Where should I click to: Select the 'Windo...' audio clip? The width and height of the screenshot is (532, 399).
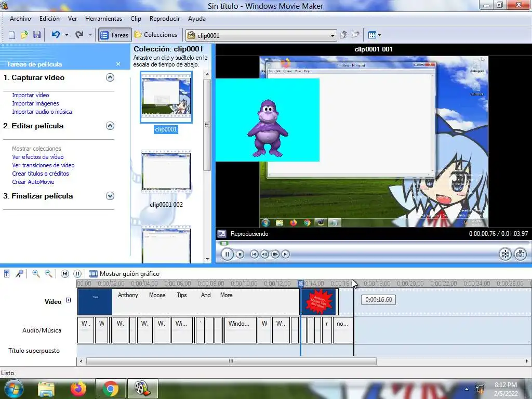(240, 330)
